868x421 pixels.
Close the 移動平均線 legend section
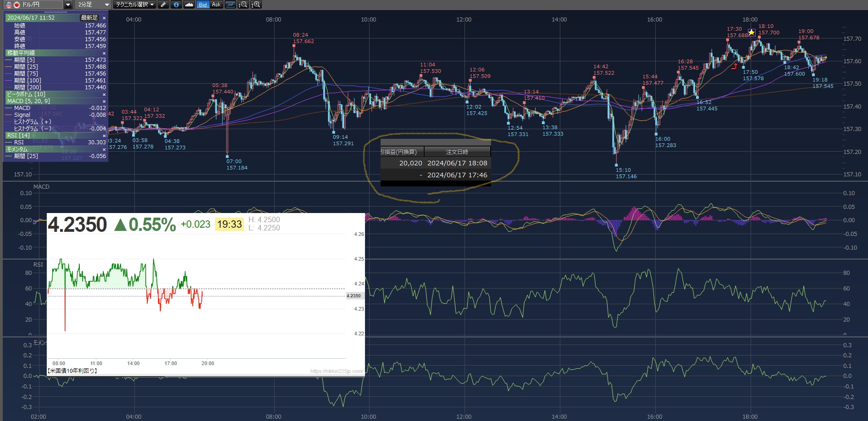tap(104, 53)
